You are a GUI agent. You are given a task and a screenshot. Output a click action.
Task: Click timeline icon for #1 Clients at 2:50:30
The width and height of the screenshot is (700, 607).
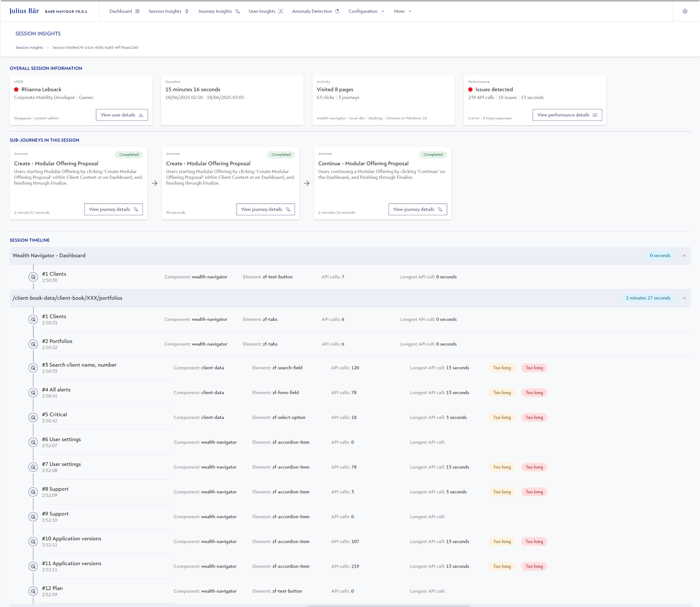click(33, 277)
